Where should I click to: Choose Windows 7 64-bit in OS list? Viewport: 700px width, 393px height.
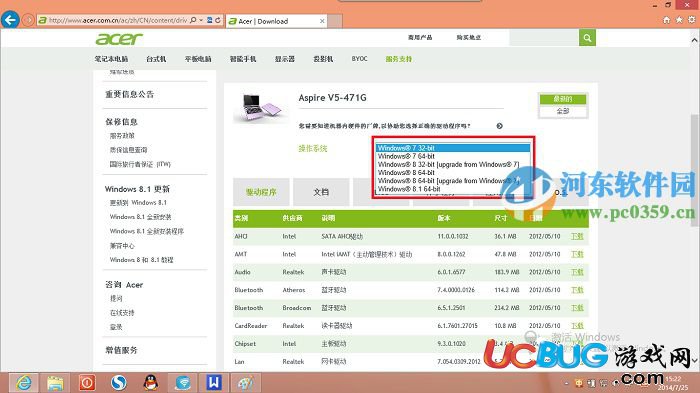[453, 156]
